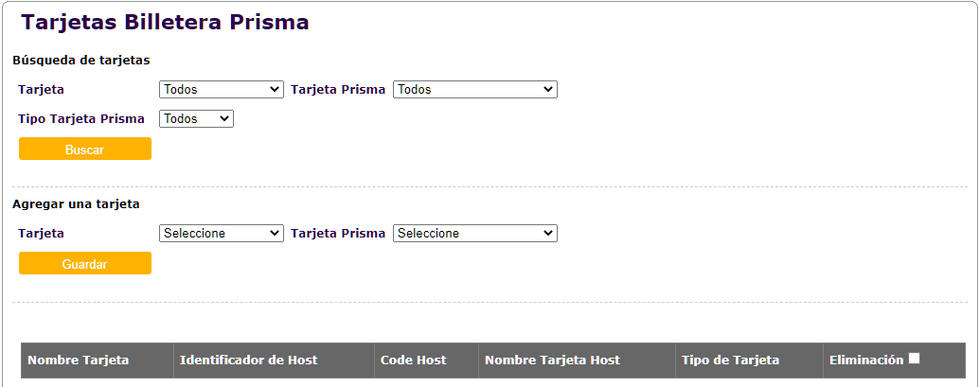Click the Búsqueda de tarjetas section heading
Image resolution: width=980 pixels, height=387 pixels.
(x=81, y=60)
